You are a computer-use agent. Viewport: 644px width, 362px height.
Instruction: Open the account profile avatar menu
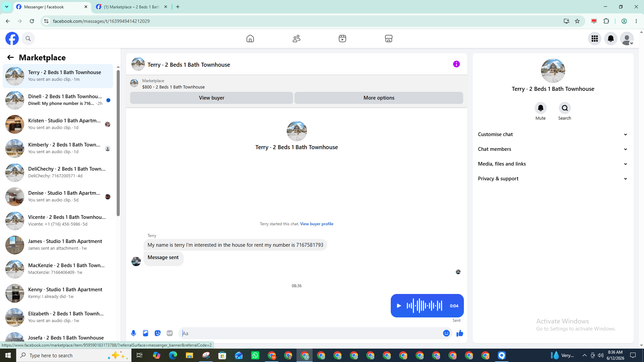point(627,39)
